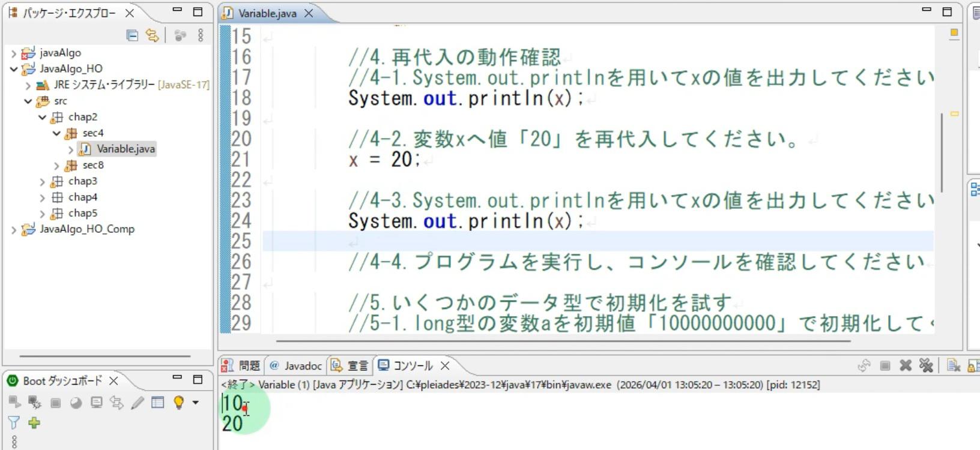Image resolution: width=980 pixels, height=450 pixels.
Task: Expand the chap5 package
Action: point(42,213)
